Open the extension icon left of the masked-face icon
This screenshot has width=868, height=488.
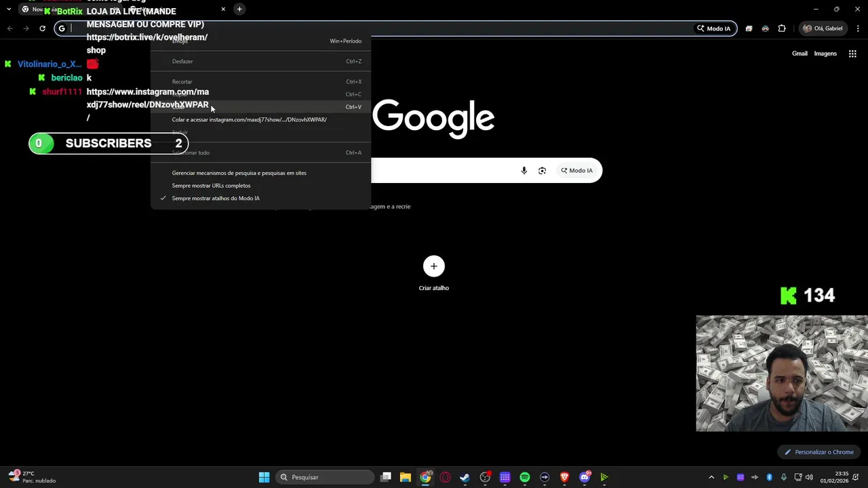[749, 28]
